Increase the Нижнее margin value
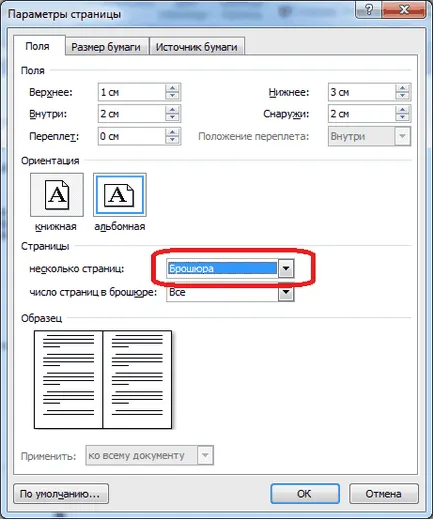This screenshot has height=520, width=434. coord(403,88)
